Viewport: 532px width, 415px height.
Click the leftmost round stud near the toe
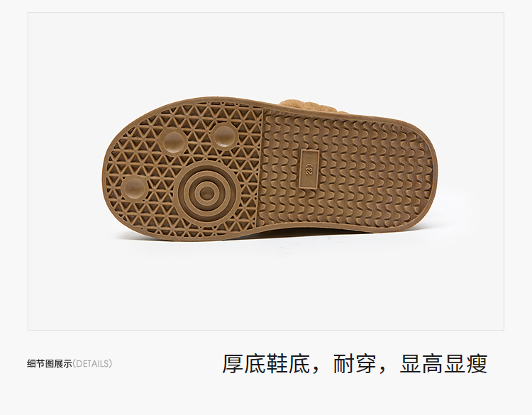[134, 189]
